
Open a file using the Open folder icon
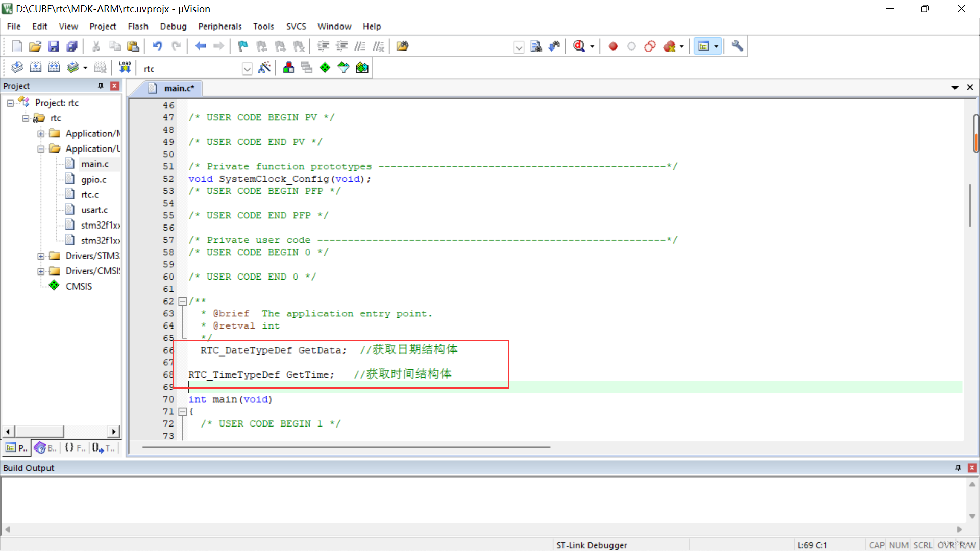pyautogui.click(x=35, y=46)
